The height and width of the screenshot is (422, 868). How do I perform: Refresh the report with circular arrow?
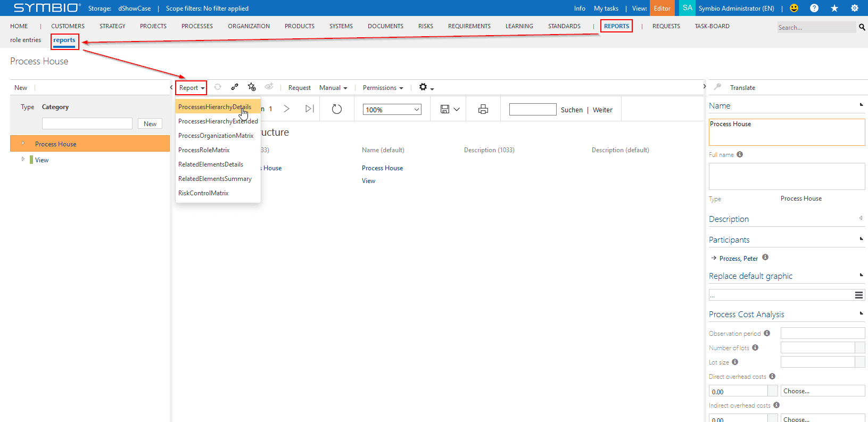click(x=336, y=110)
